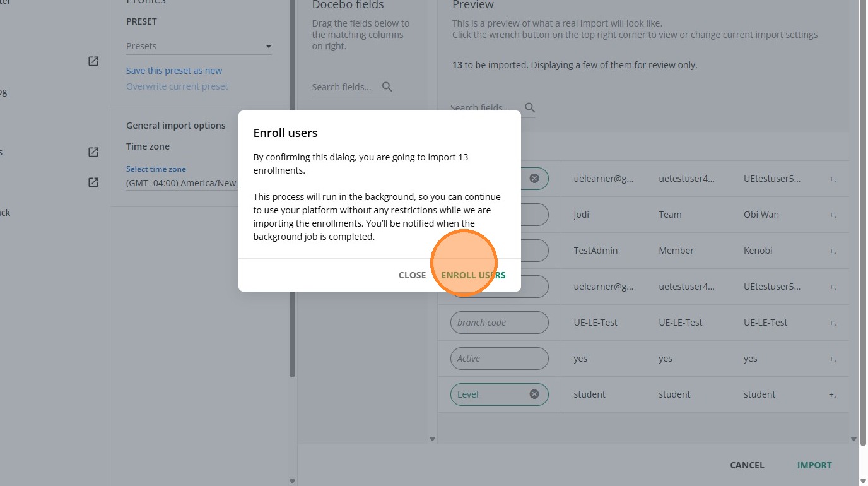This screenshot has width=868, height=486.
Task: Clear the first row's mapped field
Action: click(x=534, y=179)
